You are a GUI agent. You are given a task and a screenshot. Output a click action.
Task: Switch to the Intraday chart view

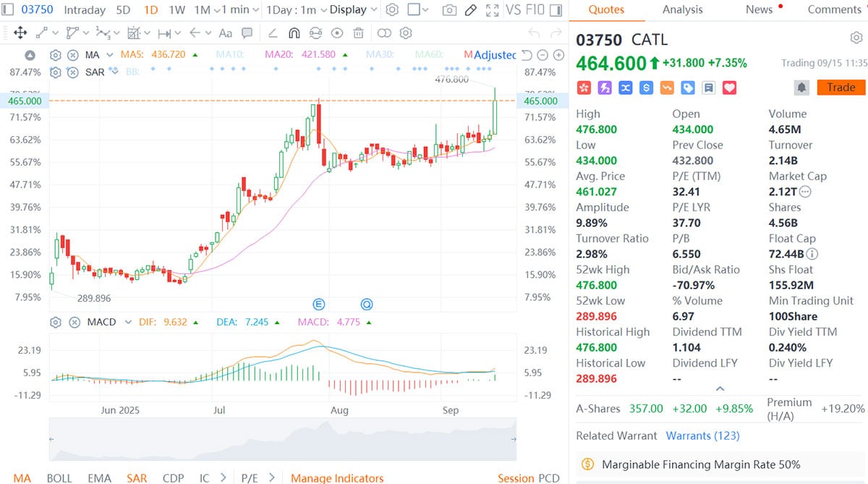85,10
